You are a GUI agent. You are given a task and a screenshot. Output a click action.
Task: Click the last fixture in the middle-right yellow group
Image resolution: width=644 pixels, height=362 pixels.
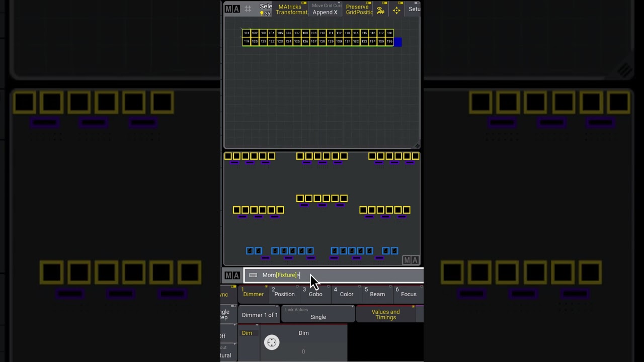coord(407,210)
